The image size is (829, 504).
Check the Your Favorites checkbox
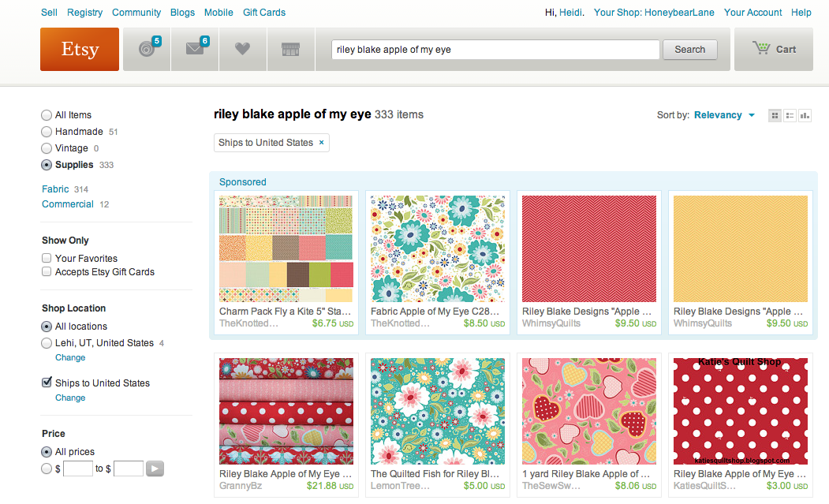tap(47, 258)
